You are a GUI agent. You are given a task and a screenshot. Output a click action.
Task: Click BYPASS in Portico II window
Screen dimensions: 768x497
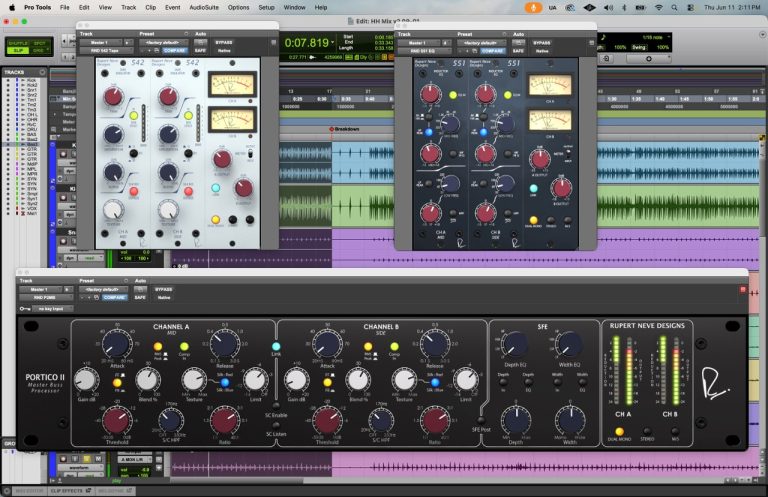[163, 289]
